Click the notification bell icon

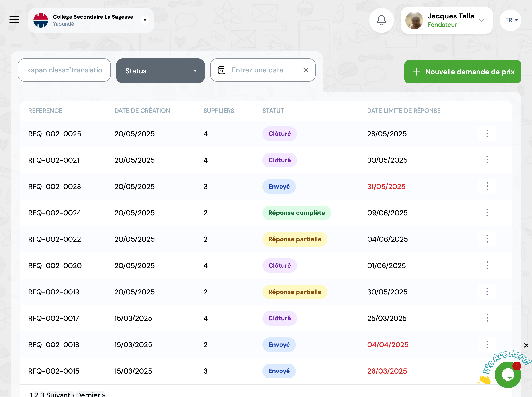[381, 20]
